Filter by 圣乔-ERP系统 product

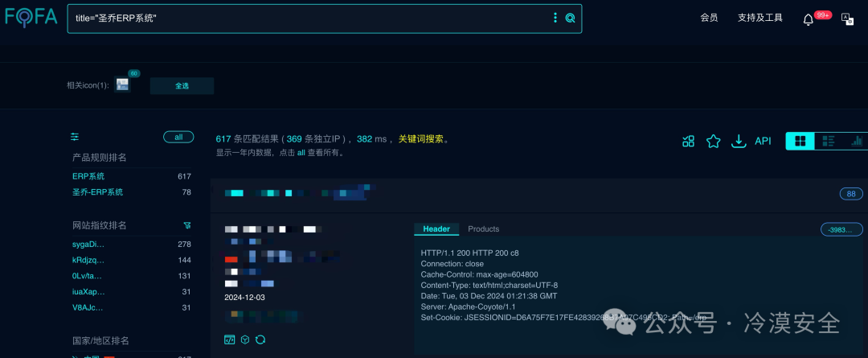[x=98, y=192]
